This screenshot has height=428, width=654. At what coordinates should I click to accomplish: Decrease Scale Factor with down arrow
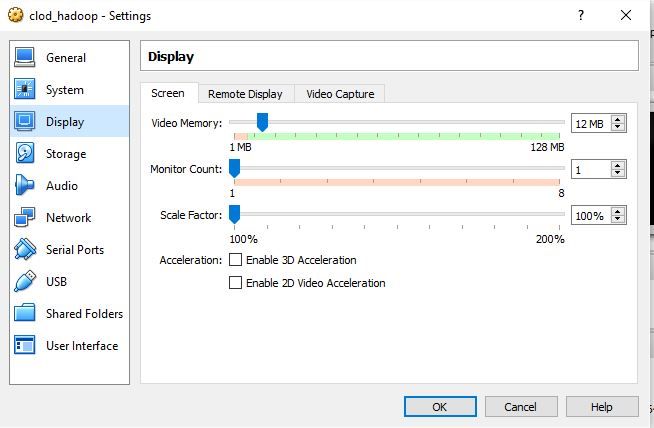click(x=618, y=220)
